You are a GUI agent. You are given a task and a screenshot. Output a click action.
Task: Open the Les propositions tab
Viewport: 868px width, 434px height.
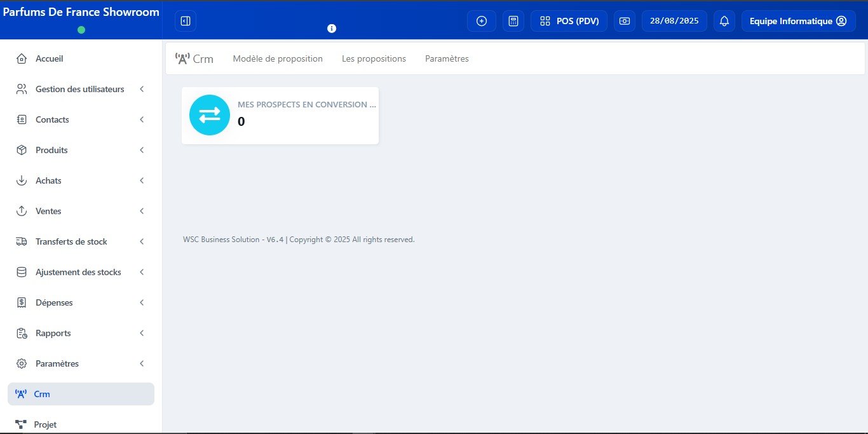[374, 58]
